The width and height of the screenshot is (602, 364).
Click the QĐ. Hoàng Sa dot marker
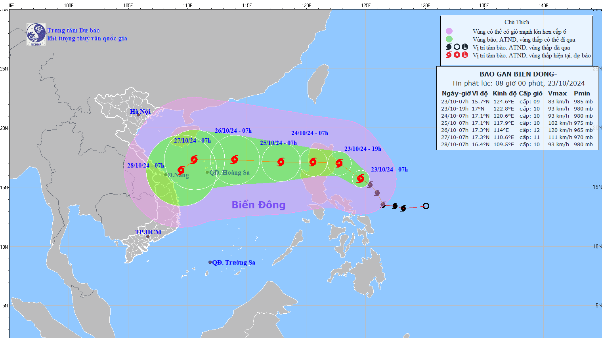[207, 172]
